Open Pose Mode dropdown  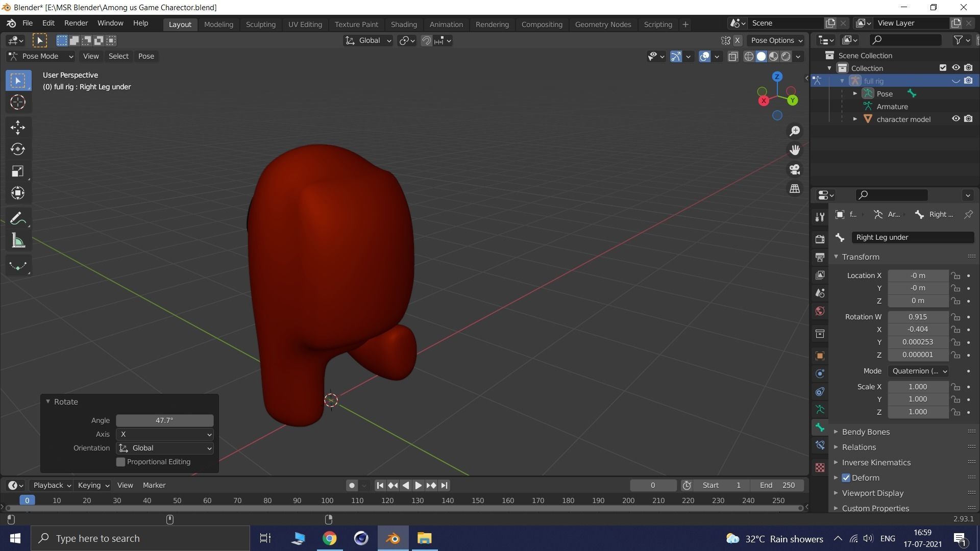point(41,56)
